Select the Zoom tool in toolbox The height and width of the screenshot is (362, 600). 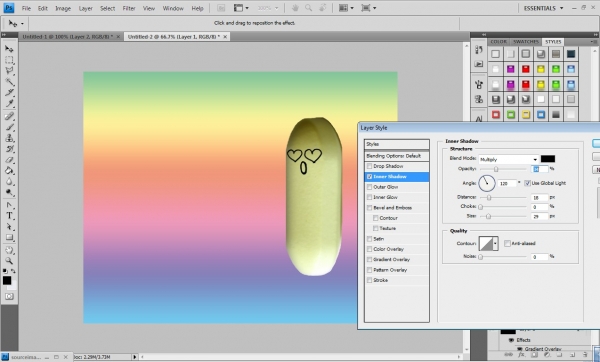(9, 261)
